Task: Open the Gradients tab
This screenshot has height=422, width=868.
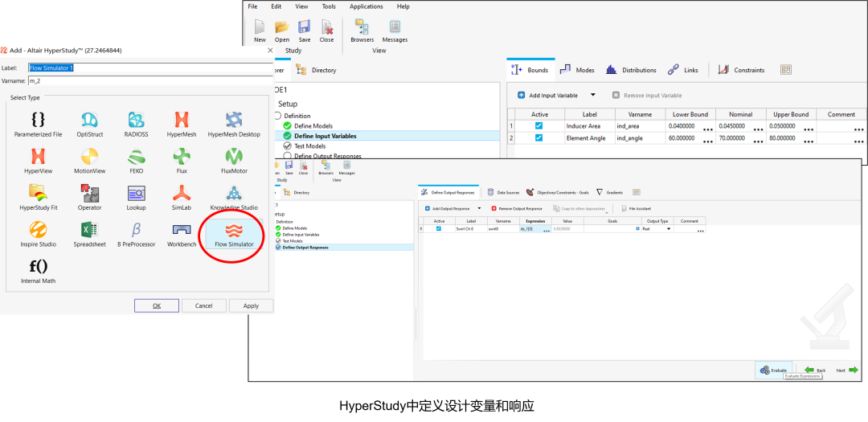Action: pyautogui.click(x=609, y=192)
